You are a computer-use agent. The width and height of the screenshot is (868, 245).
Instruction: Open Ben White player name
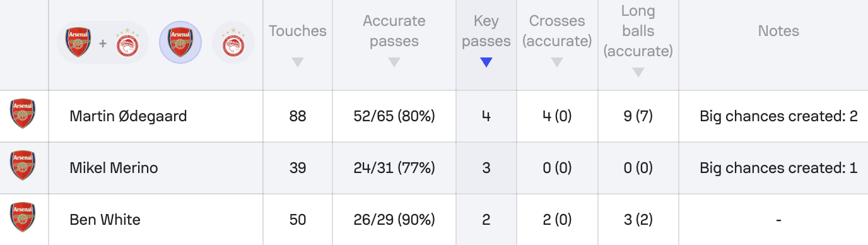(105, 220)
